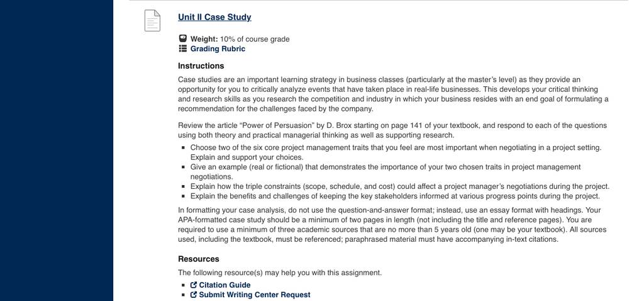Click the bullet about keeping key stakeholders informed
This screenshot has height=301, width=644.
click(x=395, y=196)
